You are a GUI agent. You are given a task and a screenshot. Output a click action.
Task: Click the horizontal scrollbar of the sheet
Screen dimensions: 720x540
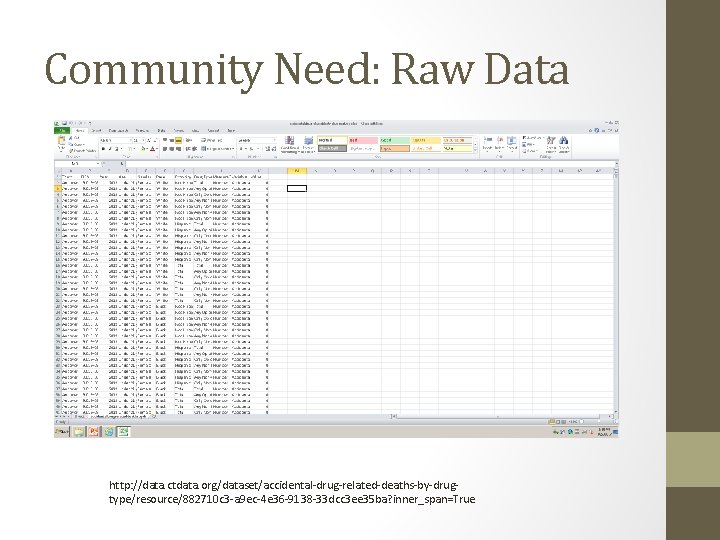tap(503, 416)
